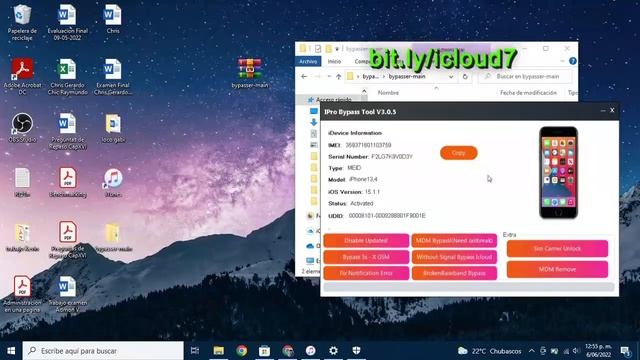Select the Preguntas de Repaso Cap VI Word file

click(67, 131)
